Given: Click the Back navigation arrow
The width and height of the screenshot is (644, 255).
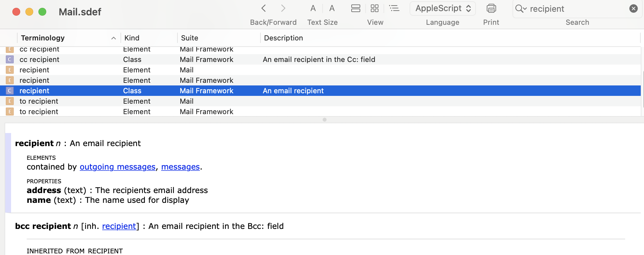Looking at the screenshot, I should tap(264, 8).
